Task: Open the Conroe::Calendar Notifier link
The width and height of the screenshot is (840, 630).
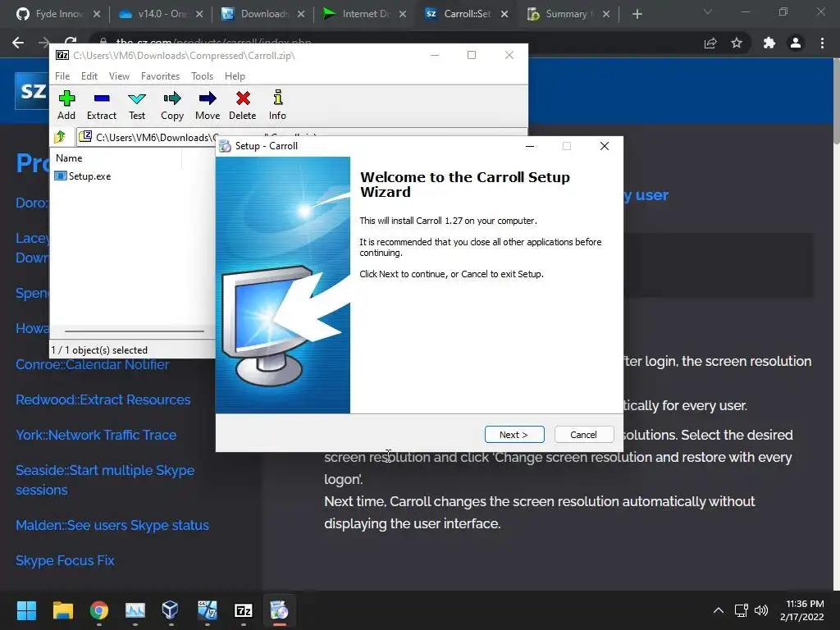Action: 92,365
